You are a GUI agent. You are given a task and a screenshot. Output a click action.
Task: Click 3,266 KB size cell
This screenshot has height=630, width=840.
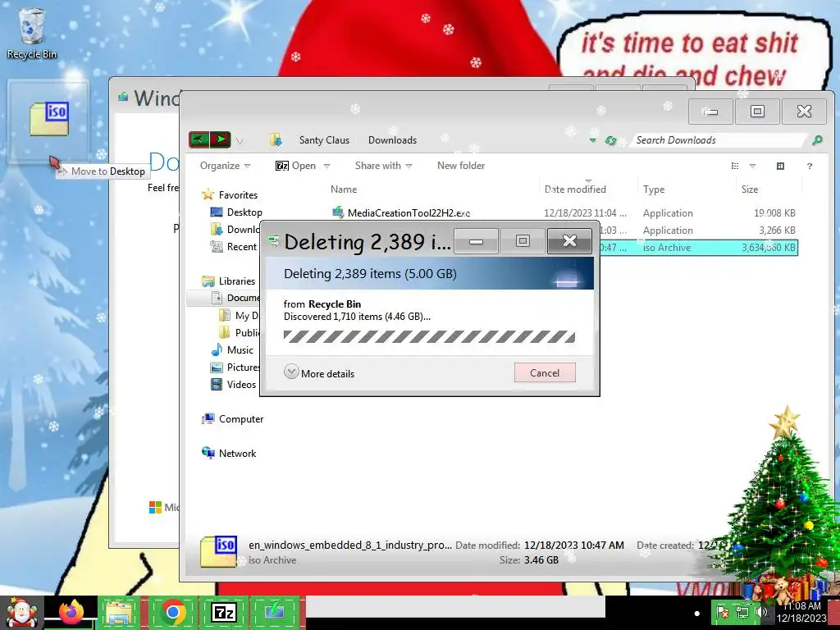click(777, 231)
